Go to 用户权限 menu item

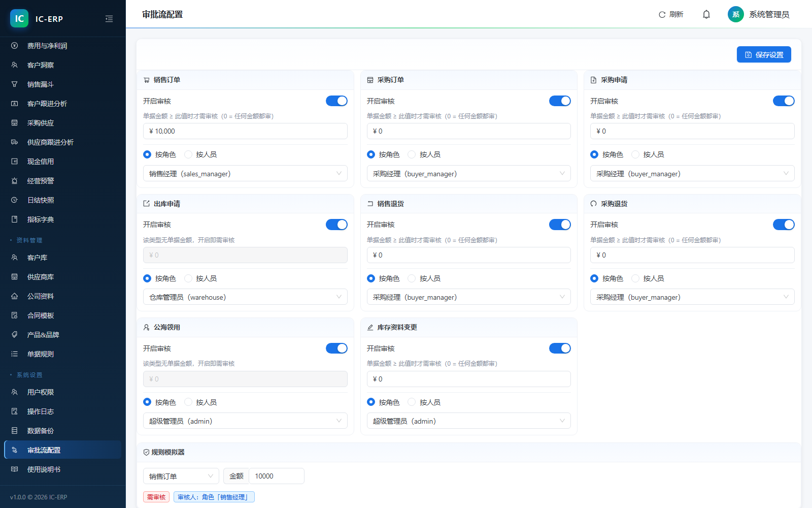[x=63, y=392]
